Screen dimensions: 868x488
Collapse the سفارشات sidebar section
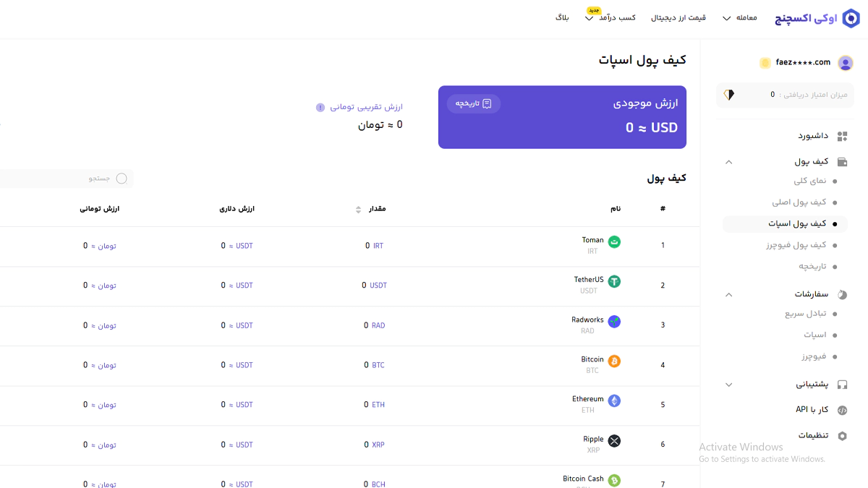click(x=728, y=294)
